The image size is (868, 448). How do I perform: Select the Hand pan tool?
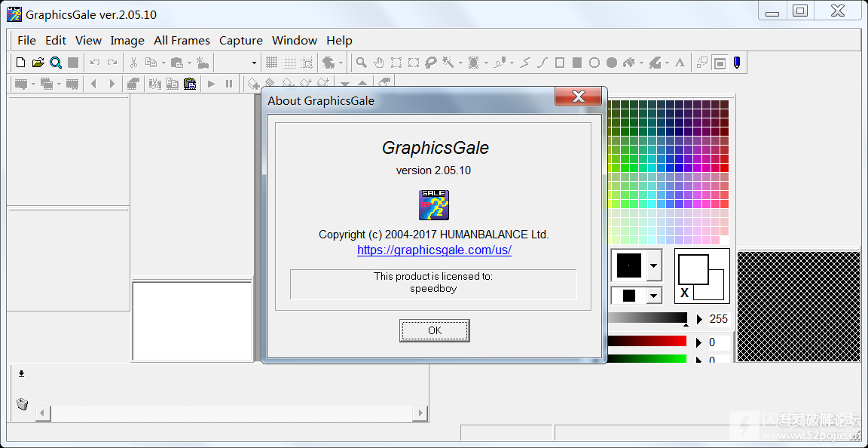(x=379, y=63)
